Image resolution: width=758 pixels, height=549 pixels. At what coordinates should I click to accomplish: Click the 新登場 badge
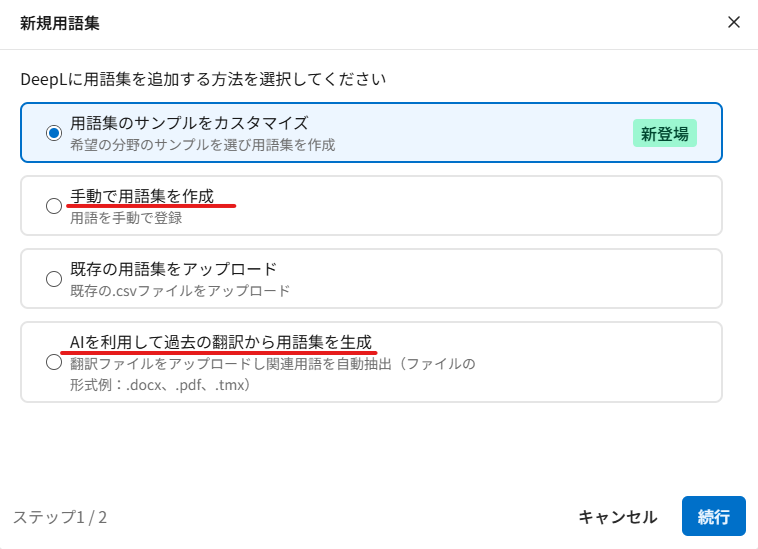664,133
